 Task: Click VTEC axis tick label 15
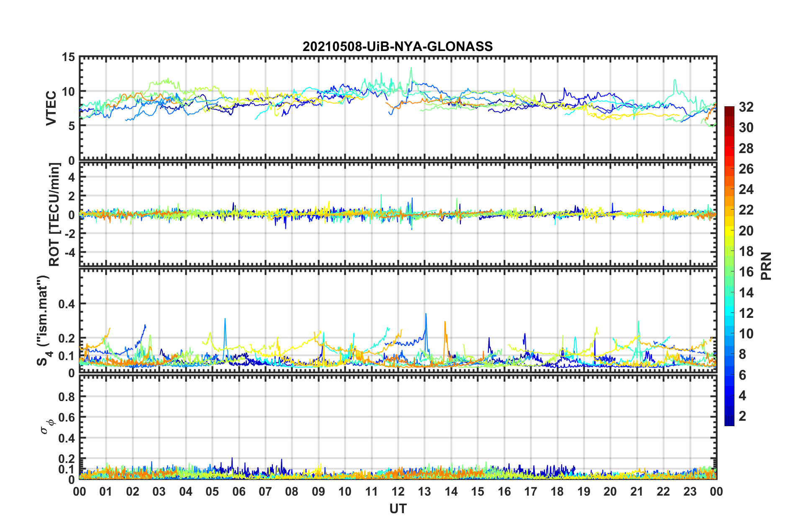click(x=69, y=57)
